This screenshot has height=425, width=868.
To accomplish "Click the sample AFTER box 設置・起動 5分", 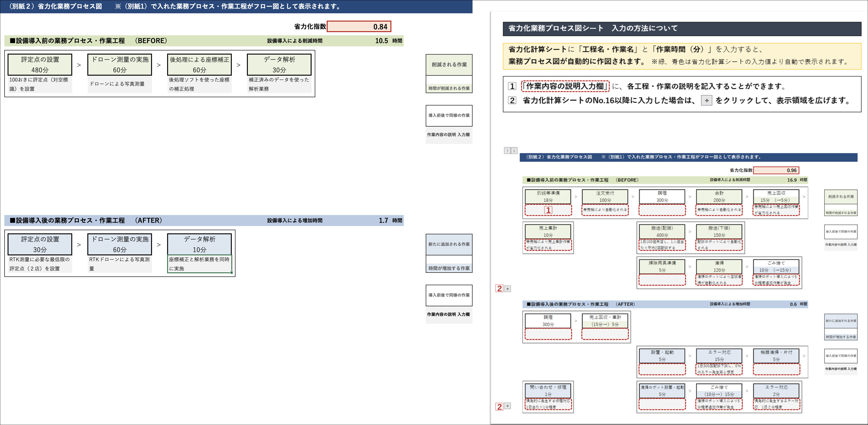I will coord(662,356).
